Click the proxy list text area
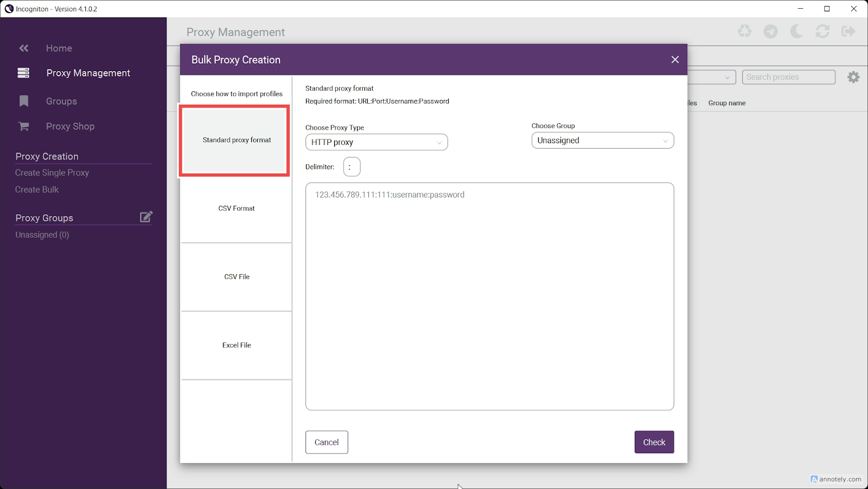 (x=490, y=296)
